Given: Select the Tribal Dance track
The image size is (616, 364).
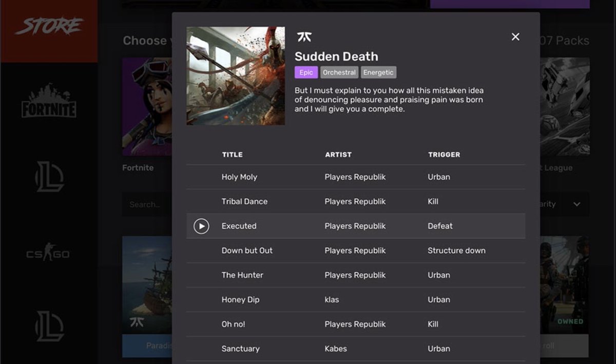Looking at the screenshot, I should coord(244,201).
